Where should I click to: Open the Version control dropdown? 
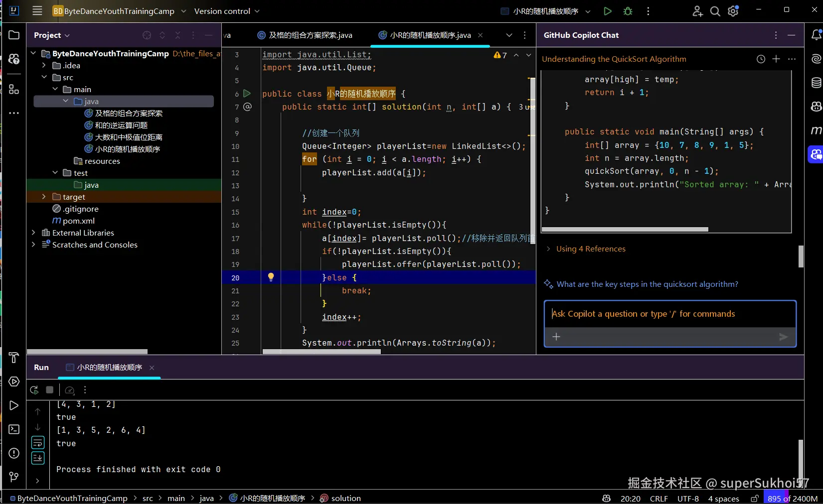click(227, 11)
